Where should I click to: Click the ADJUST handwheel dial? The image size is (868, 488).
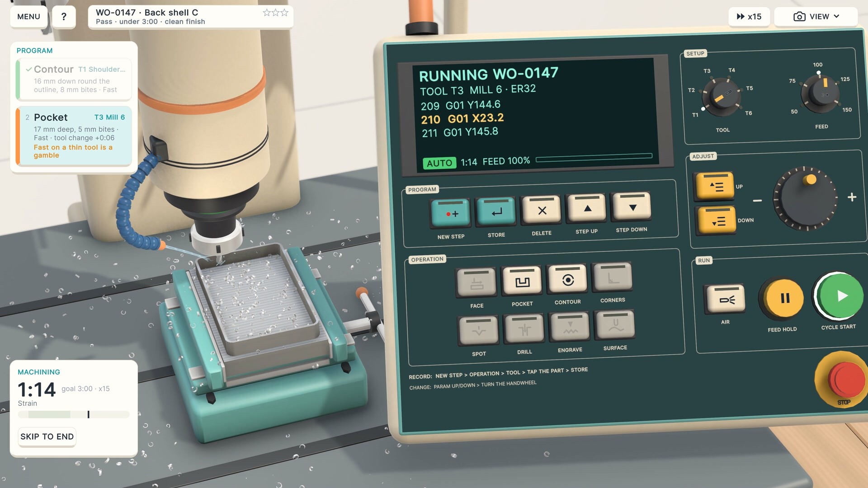(805, 198)
